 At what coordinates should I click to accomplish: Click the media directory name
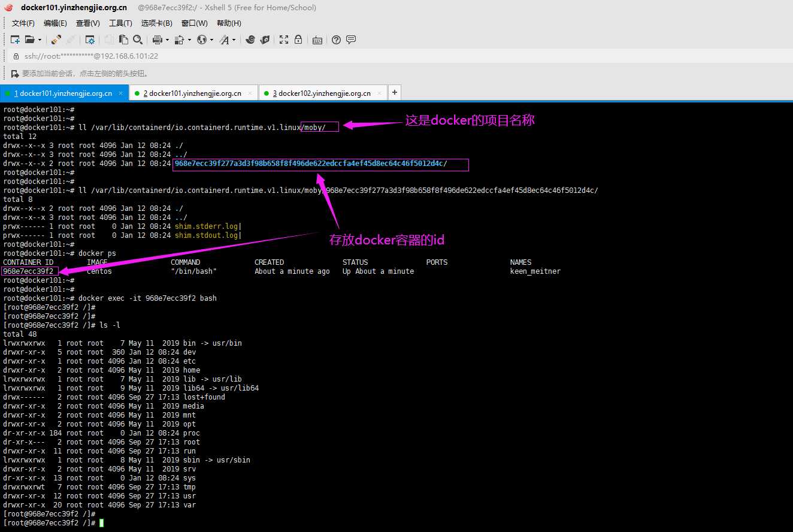(193, 406)
